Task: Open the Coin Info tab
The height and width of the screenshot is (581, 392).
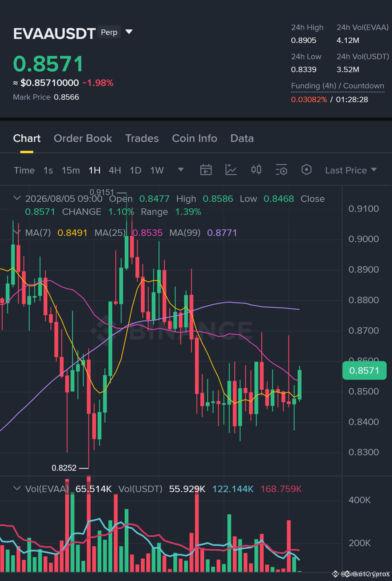Action: 195,138
